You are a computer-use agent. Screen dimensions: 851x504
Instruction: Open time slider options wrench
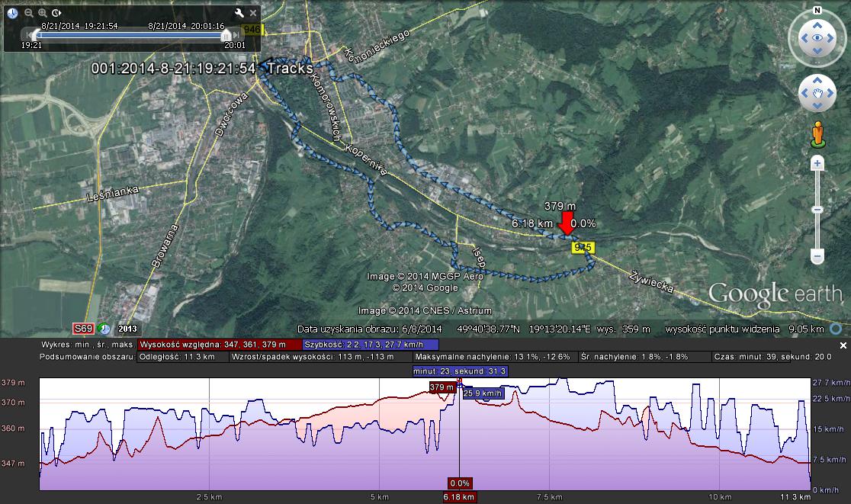[x=239, y=13]
